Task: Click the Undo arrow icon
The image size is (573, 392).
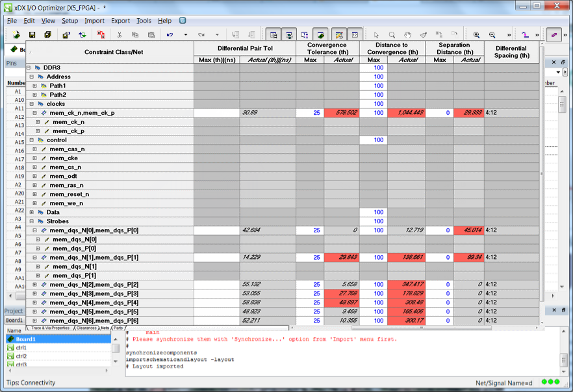Action: click(170, 34)
